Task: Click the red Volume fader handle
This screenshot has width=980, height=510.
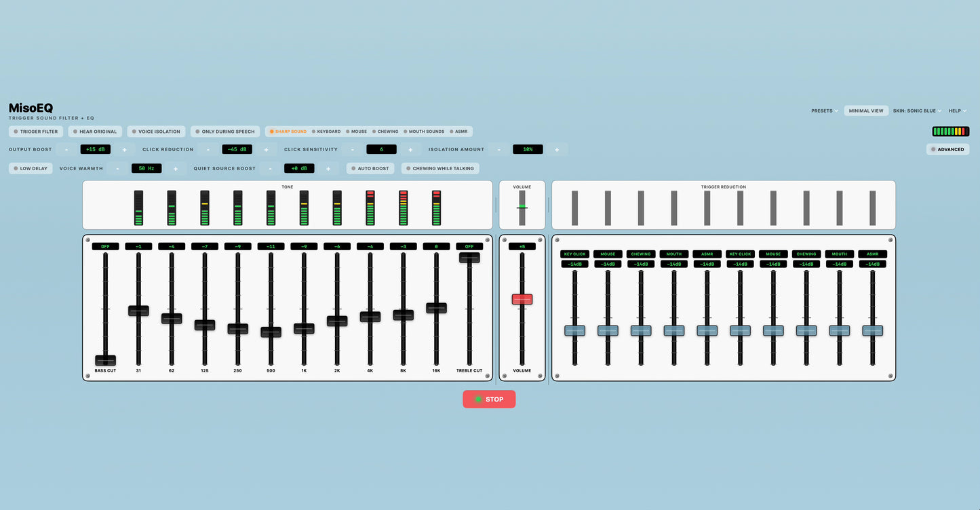Action: (522, 299)
